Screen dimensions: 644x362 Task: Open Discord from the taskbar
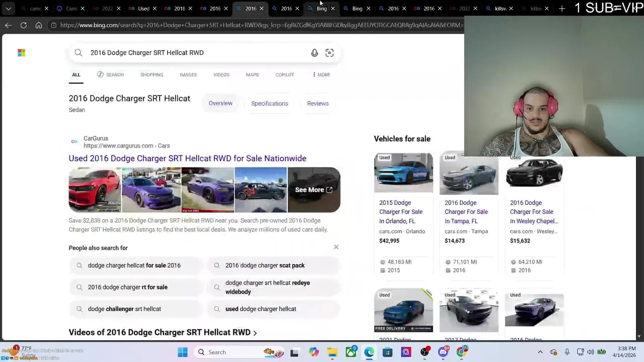(x=443, y=352)
